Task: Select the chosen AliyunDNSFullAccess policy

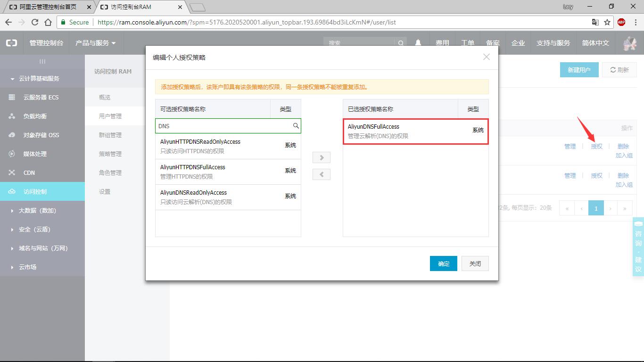Action: (416, 131)
